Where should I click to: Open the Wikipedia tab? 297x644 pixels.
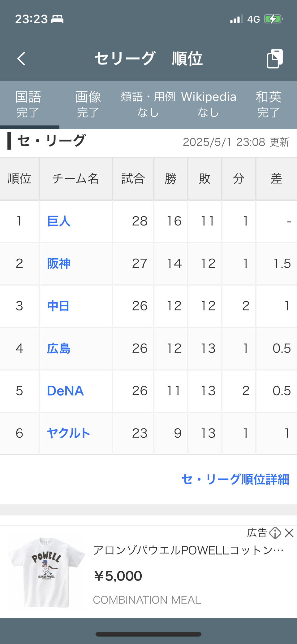(209, 104)
